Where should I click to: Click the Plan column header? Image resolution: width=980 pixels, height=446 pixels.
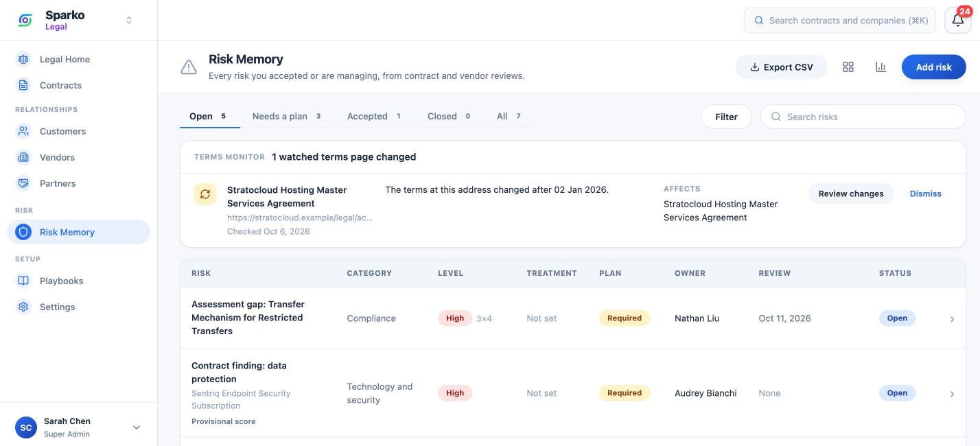coord(610,273)
